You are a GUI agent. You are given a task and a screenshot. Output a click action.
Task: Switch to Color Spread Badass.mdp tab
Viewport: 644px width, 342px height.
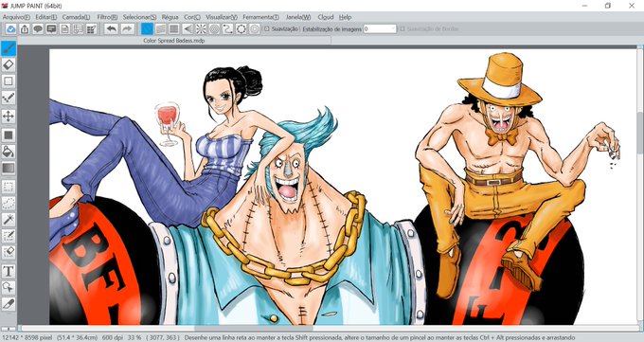click(x=174, y=41)
